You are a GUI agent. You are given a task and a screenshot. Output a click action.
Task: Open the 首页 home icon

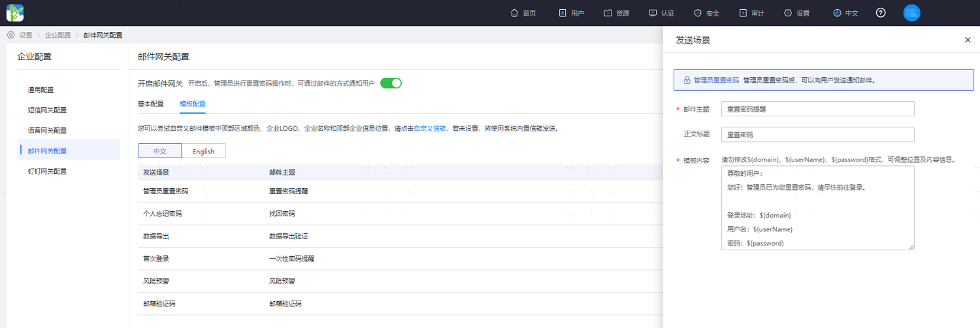pos(514,13)
